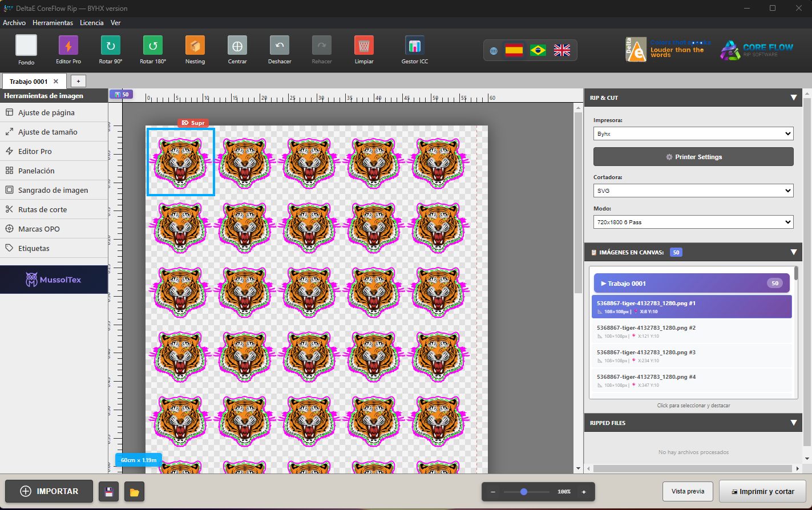Viewport: 812px width, 510px height.
Task: Open the Modo dropdown 720x1800 6 Pass
Action: 693,222
